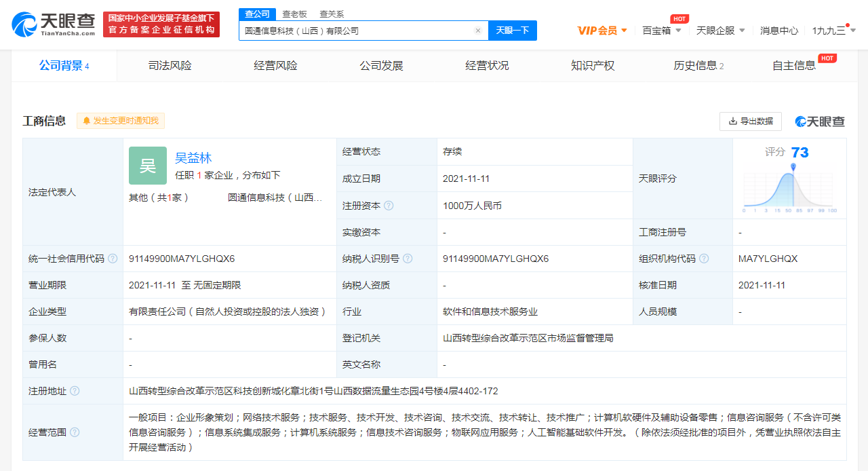Viewport: 868px width, 471px height.
Task: Open the 司法风险 tab
Action: point(170,66)
